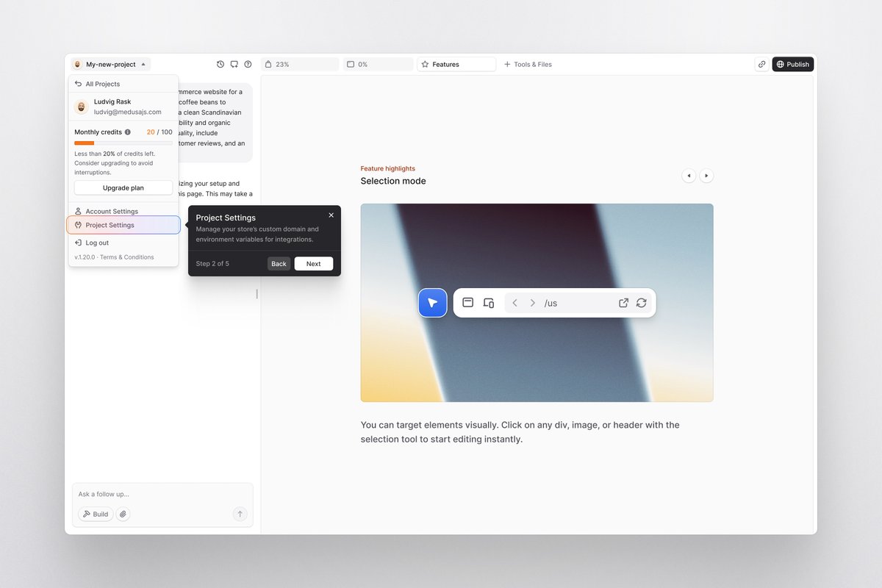This screenshot has height=588, width=882.
Task: Click the panel resize handle
Action: [257, 294]
